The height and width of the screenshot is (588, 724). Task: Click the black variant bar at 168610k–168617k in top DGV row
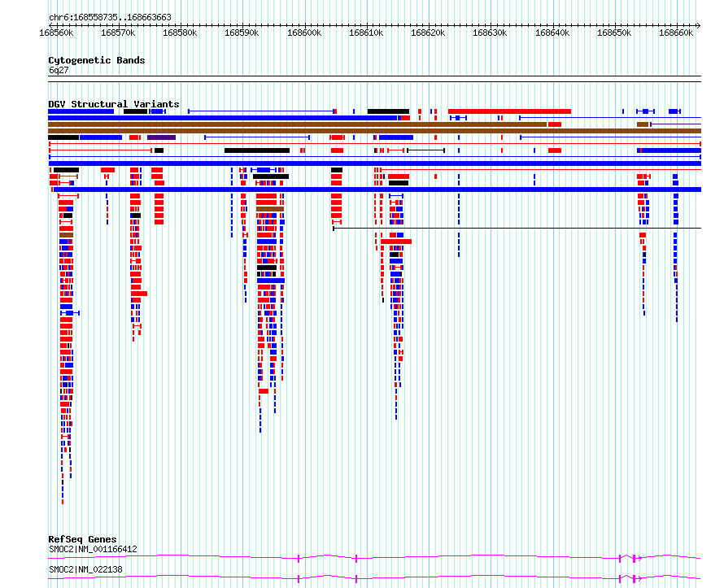coord(388,111)
